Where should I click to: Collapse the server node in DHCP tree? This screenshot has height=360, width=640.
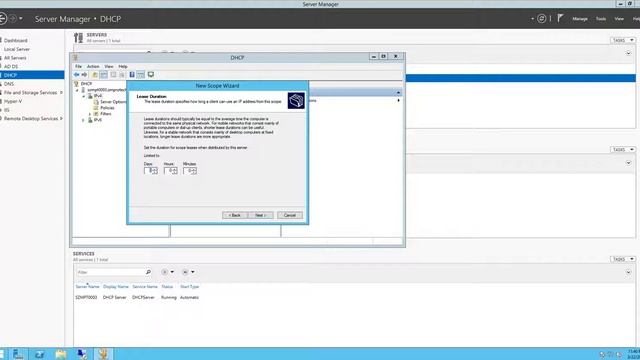click(78, 90)
